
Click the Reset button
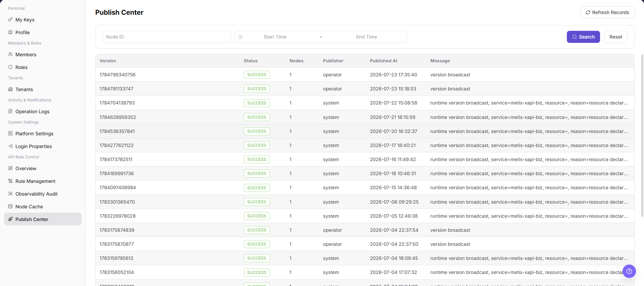click(616, 37)
